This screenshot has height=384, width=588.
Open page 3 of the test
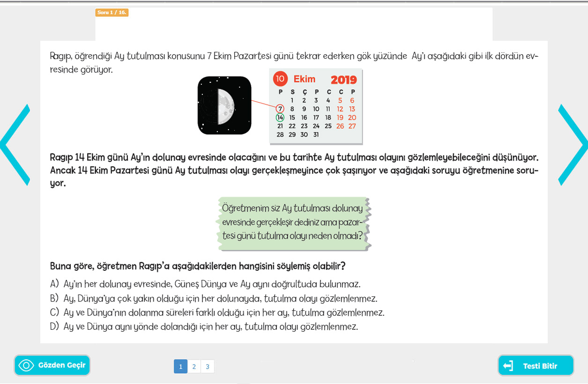coord(208,366)
